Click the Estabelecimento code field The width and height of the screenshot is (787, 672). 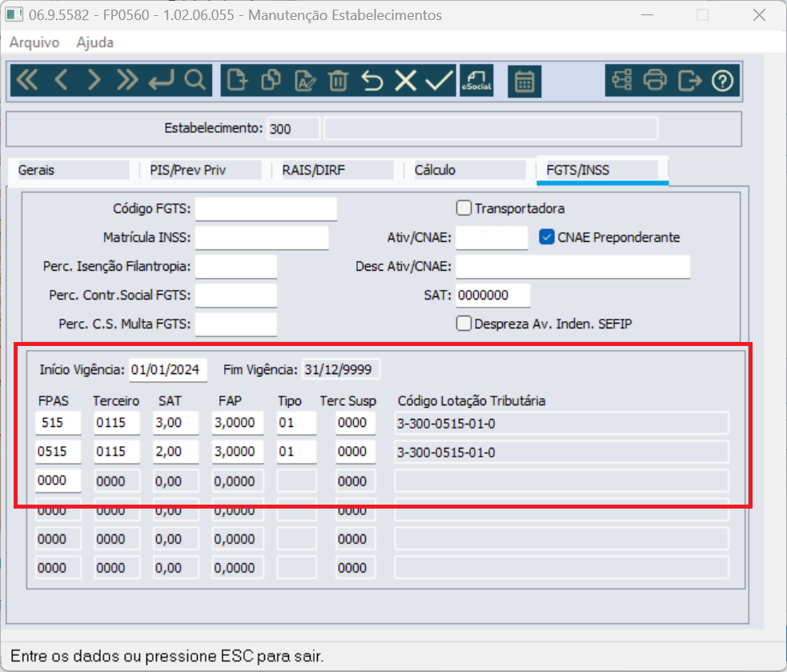click(x=293, y=129)
